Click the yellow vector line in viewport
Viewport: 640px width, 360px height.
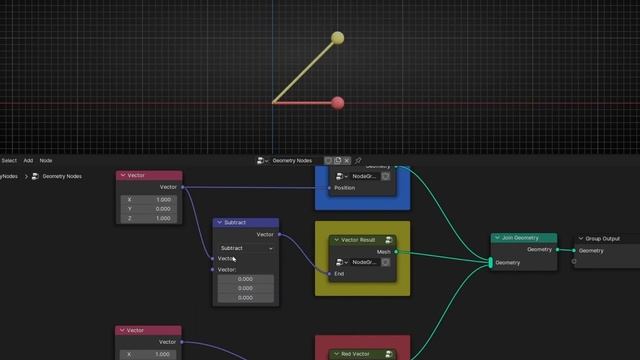303,72
